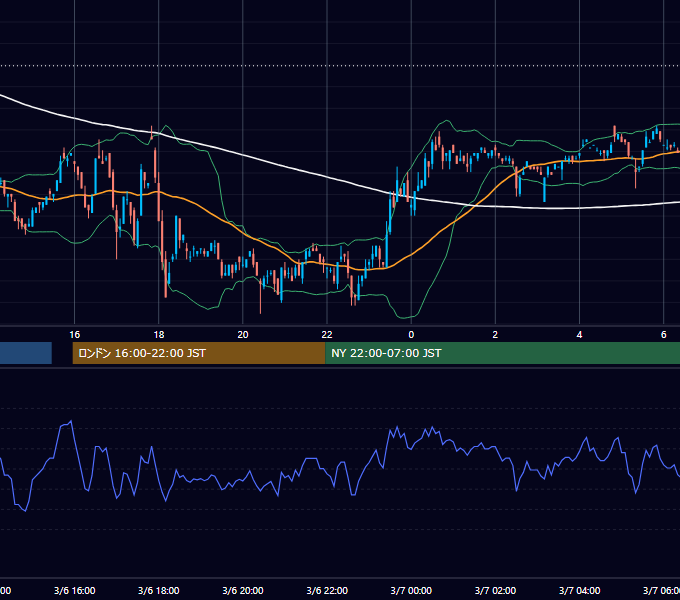Click the hour label 4 on upper axis

(579, 335)
